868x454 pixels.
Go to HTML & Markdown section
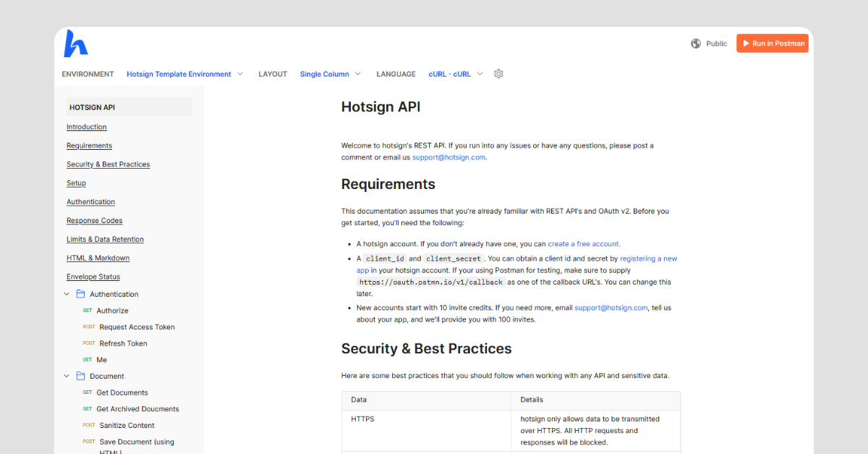pos(98,258)
